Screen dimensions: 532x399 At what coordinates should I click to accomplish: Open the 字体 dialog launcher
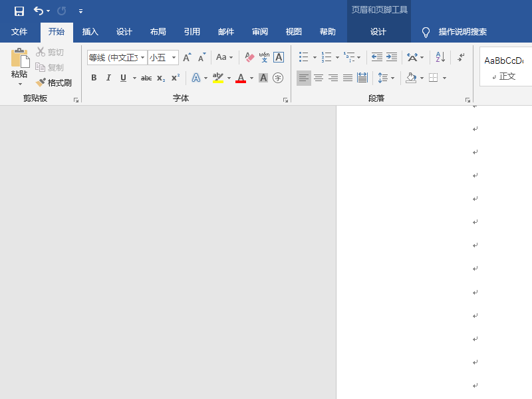(285, 100)
